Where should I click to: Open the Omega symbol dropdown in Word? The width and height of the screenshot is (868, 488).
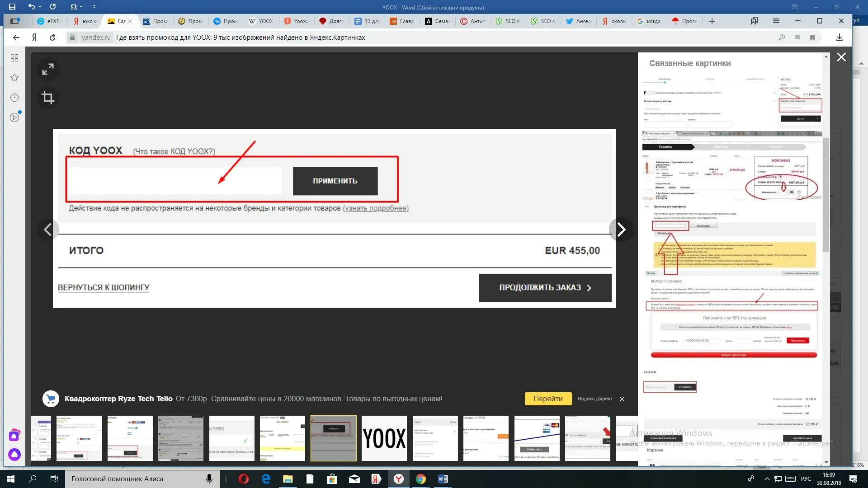[x=76, y=7]
